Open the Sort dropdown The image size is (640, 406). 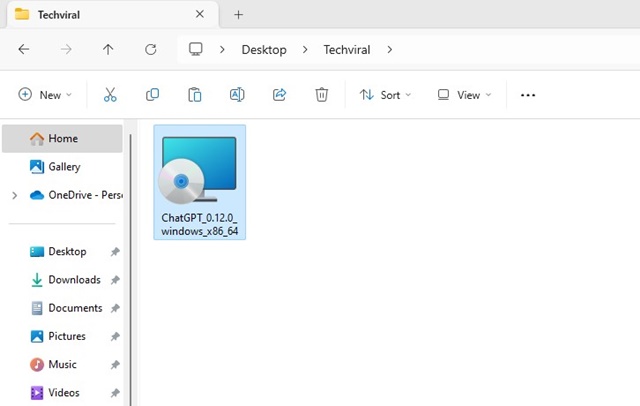(x=385, y=95)
